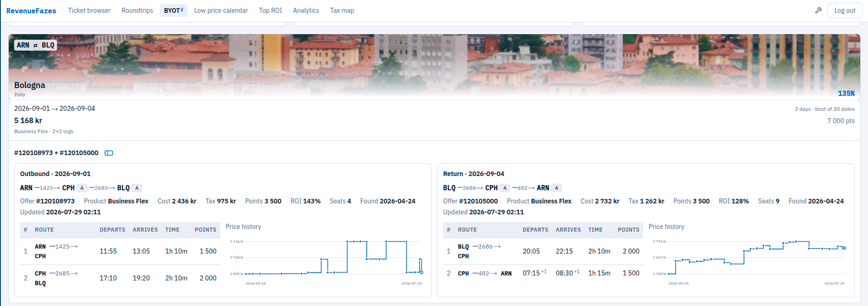Open the Low price calendar
This screenshot has height=306, width=868.
[x=221, y=10]
